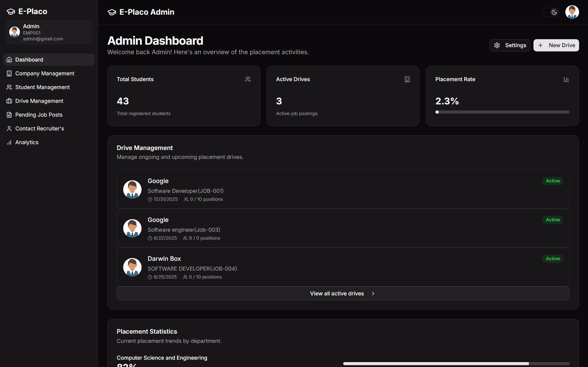Click the Analytics bar chart icon
Viewport: 588px width, 367px height.
[x=9, y=142]
